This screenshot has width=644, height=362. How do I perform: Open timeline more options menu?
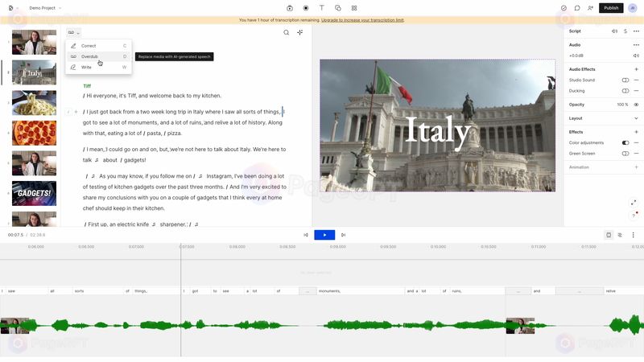point(633,235)
